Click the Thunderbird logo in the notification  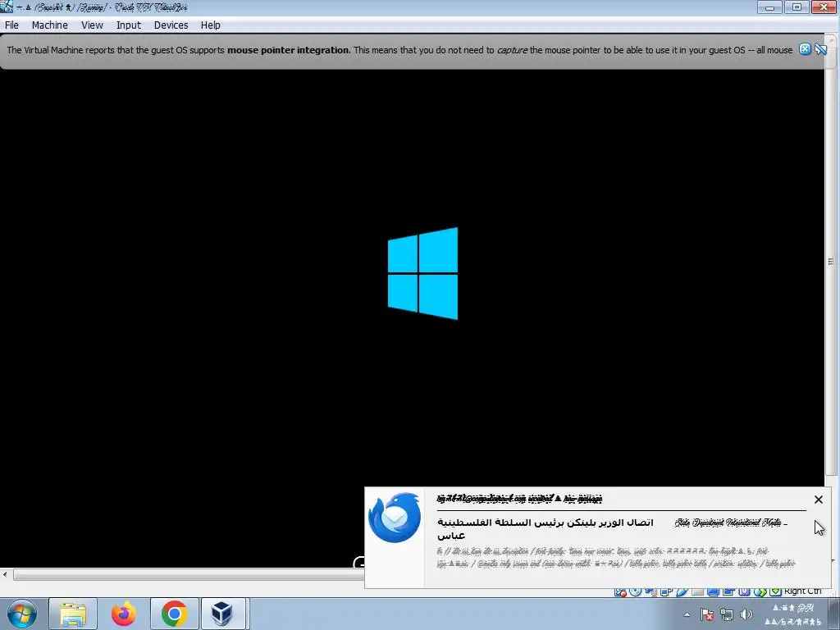395,518
